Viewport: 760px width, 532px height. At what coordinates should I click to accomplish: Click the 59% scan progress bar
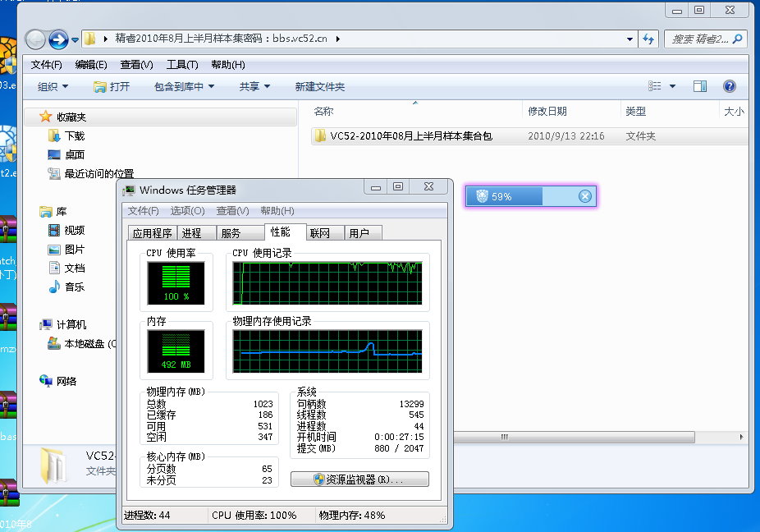pos(531,196)
